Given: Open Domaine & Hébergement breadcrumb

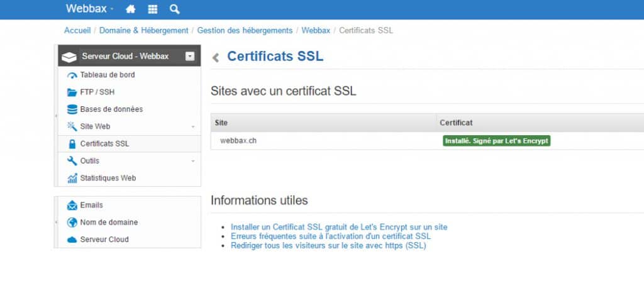Looking at the screenshot, I should coord(144,30).
